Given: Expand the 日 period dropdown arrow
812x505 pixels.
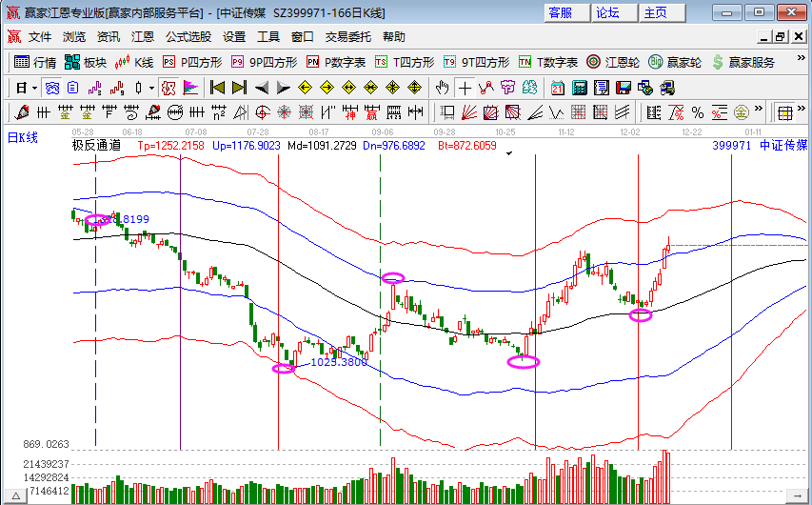Looking at the screenshot, I should coord(34,89).
